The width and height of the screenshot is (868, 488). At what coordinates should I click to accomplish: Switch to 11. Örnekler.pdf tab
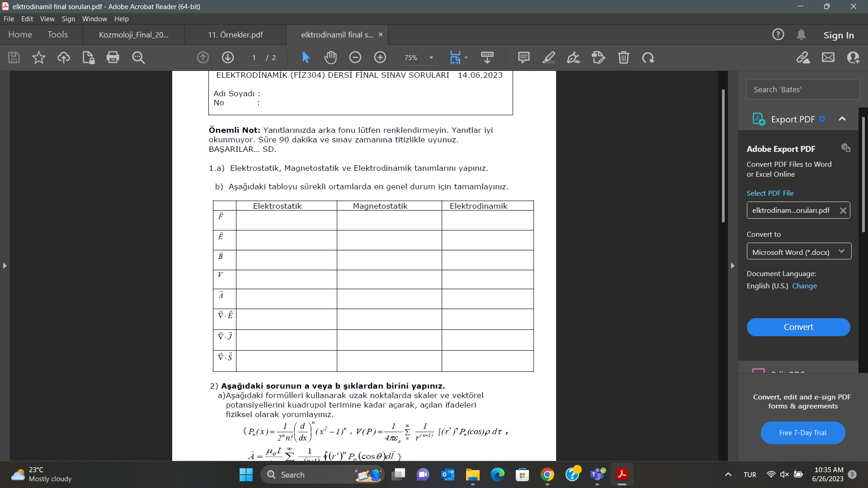235,35
